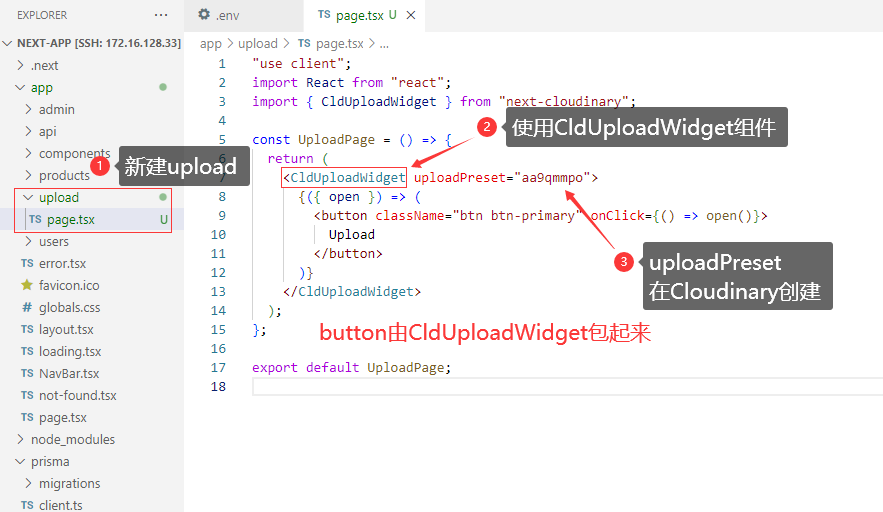Click the gear icon on .env tab
Screen dimensions: 883x512
[204, 15]
